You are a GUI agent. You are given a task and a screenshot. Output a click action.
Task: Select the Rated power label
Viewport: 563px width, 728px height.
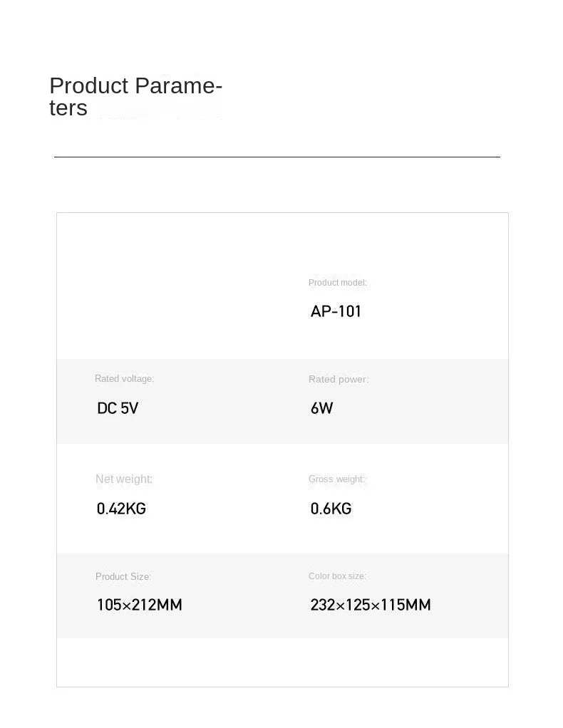point(339,380)
